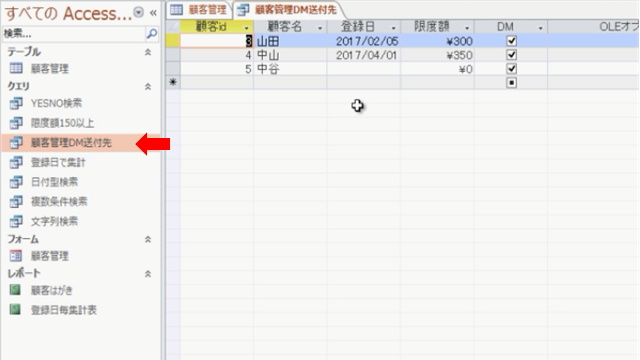Open the 顧客管理 form icon
Screen dimensions: 640x360
[x=16, y=256]
